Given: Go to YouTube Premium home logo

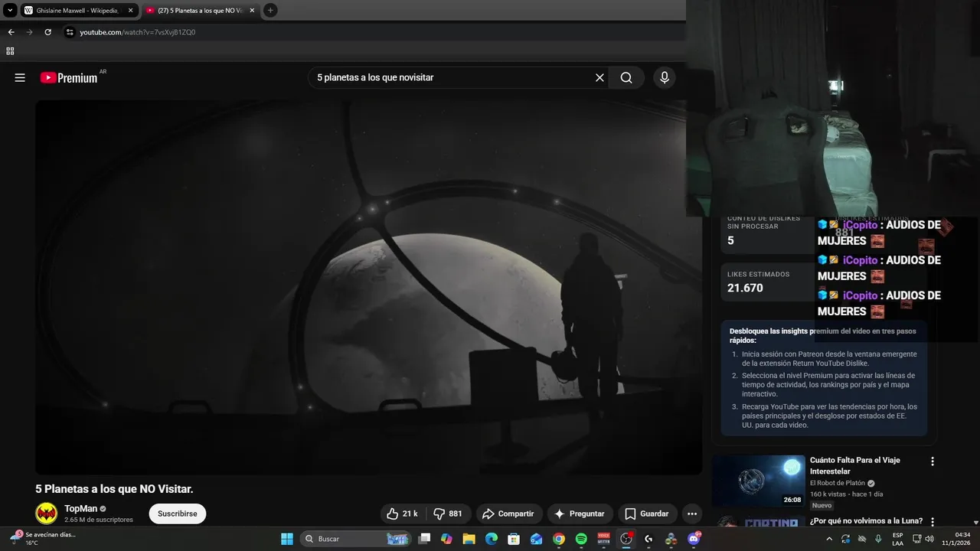Looking at the screenshot, I should point(69,77).
